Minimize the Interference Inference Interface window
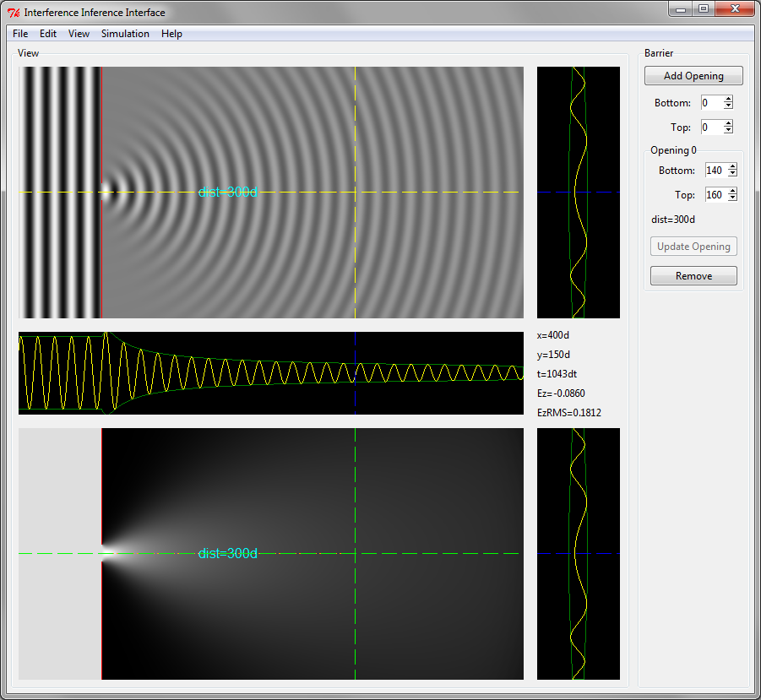 pyautogui.click(x=681, y=9)
